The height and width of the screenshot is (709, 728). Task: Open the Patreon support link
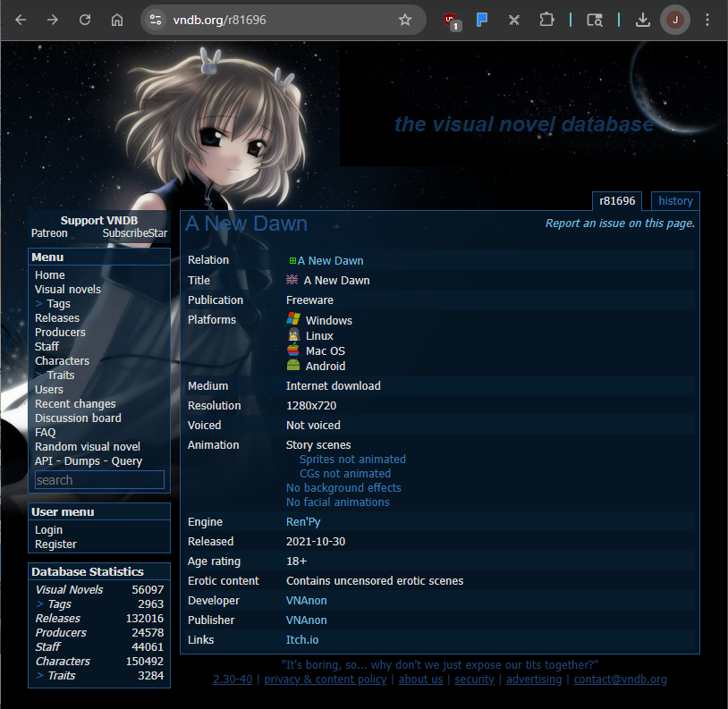click(49, 233)
